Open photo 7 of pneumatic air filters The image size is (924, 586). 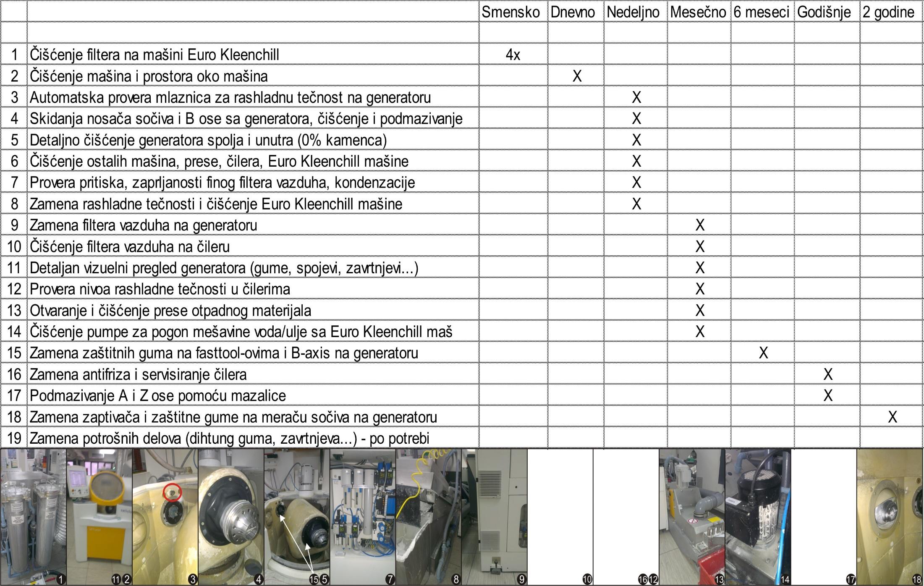(363, 517)
